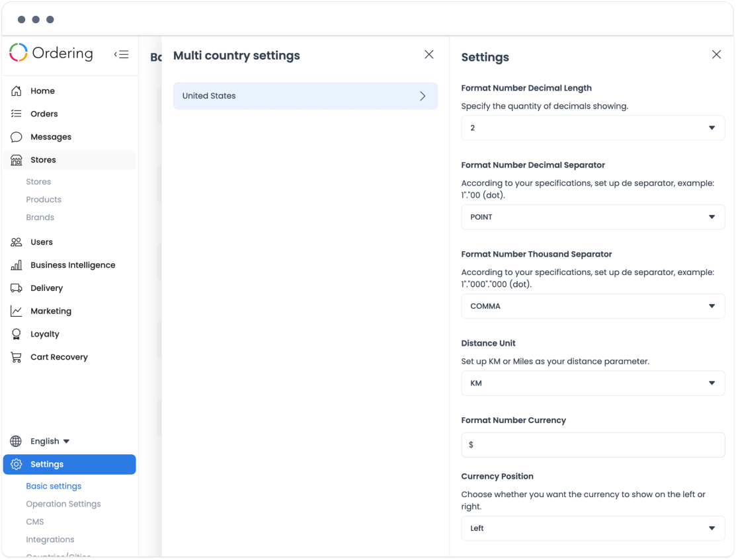Click the Cart Recovery shopping cart icon
Viewport: 736px width, 560px height.
tap(17, 357)
